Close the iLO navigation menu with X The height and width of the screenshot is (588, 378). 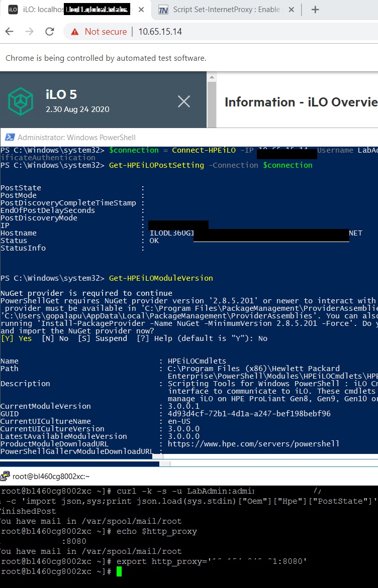click(184, 102)
